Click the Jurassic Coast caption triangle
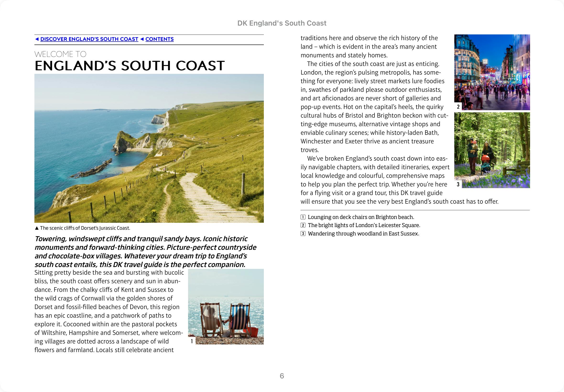Screen dimensions: 564x392 tap(37, 228)
